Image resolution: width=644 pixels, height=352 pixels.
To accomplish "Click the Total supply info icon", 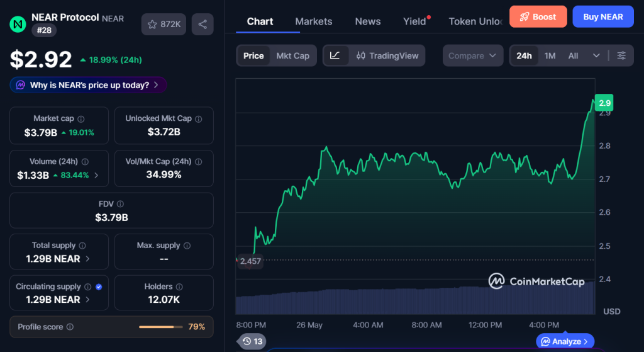I will pyautogui.click(x=82, y=246).
